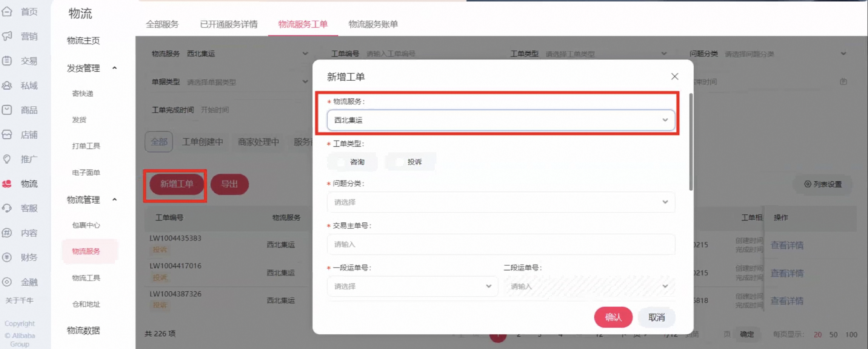This screenshot has width=868, height=349.
Task: Collapse the 物流管理 menu section
Action: [115, 200]
